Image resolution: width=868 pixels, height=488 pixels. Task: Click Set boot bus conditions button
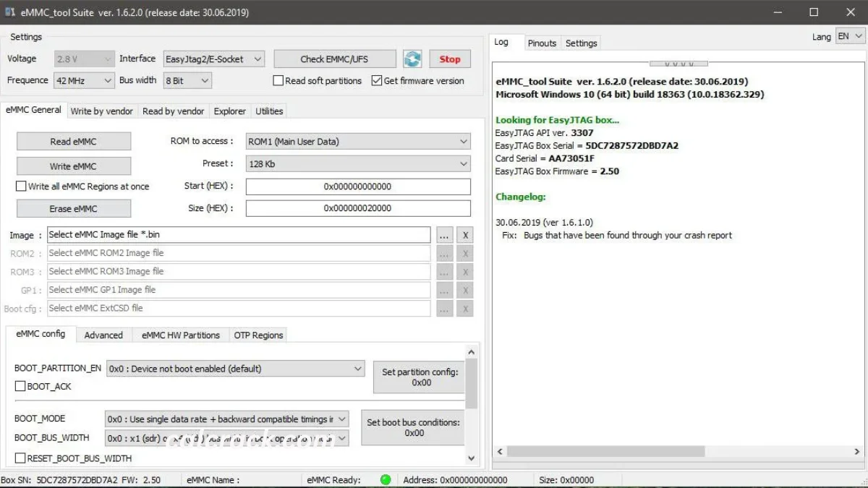[x=414, y=428]
